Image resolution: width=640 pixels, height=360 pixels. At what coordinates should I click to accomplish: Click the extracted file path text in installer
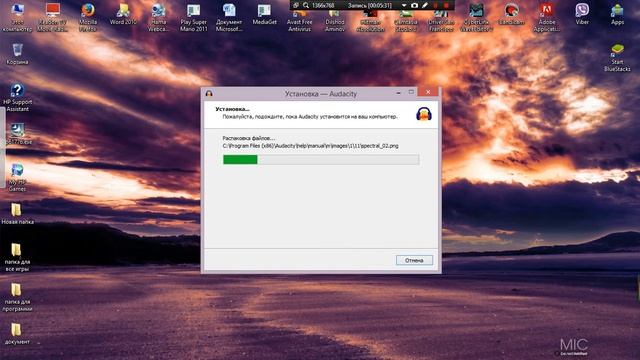click(x=310, y=146)
